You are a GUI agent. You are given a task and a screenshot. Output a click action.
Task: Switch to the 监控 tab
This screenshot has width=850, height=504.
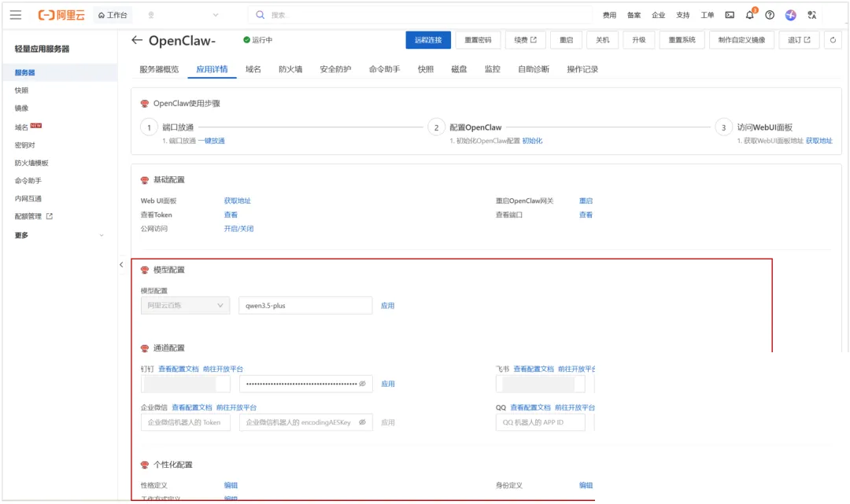(x=492, y=69)
